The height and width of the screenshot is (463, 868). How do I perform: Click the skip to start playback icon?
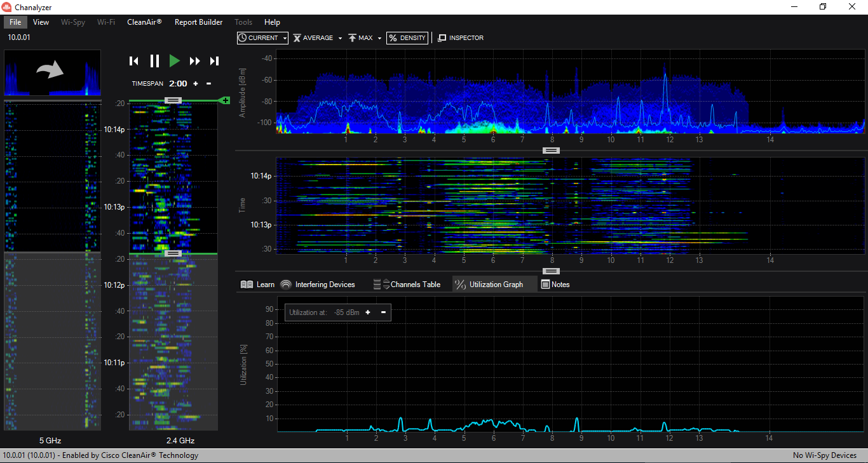(133, 61)
